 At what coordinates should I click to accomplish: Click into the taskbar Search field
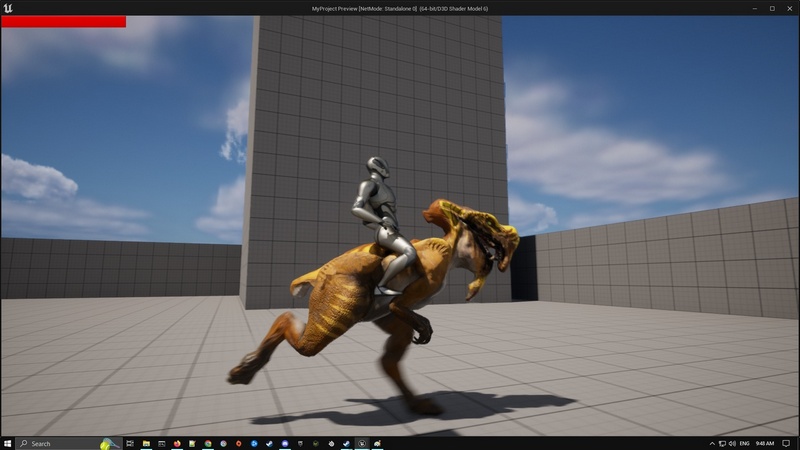(x=60, y=443)
